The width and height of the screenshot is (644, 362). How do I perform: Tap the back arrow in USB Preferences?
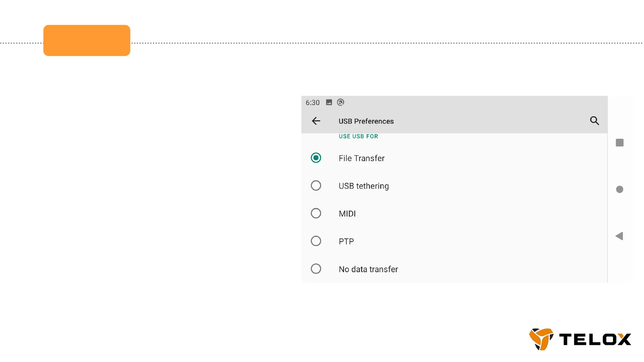coord(316,121)
